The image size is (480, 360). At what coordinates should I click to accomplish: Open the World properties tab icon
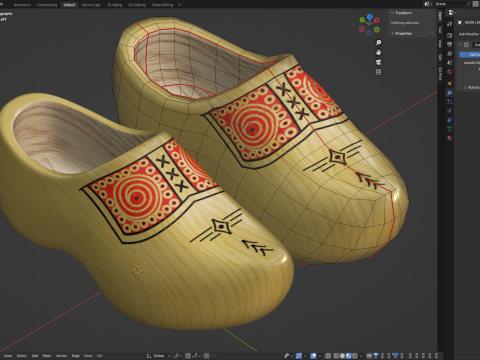(450, 71)
